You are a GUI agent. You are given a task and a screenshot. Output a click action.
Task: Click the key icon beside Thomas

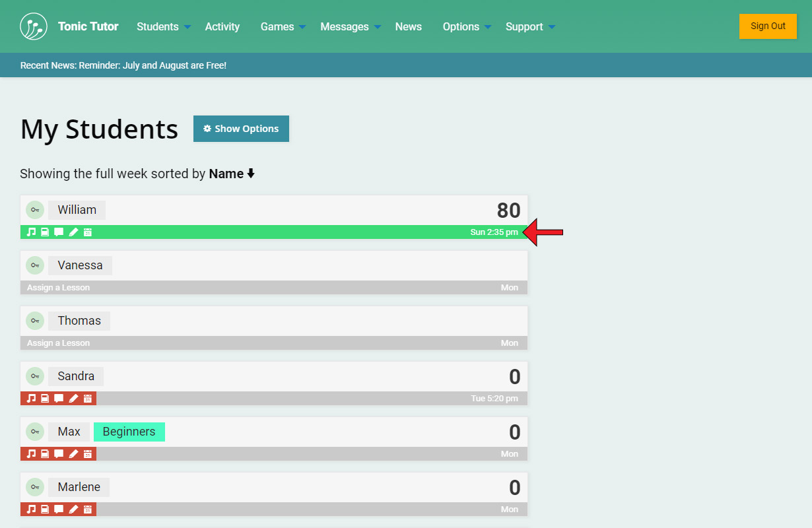[35, 321]
